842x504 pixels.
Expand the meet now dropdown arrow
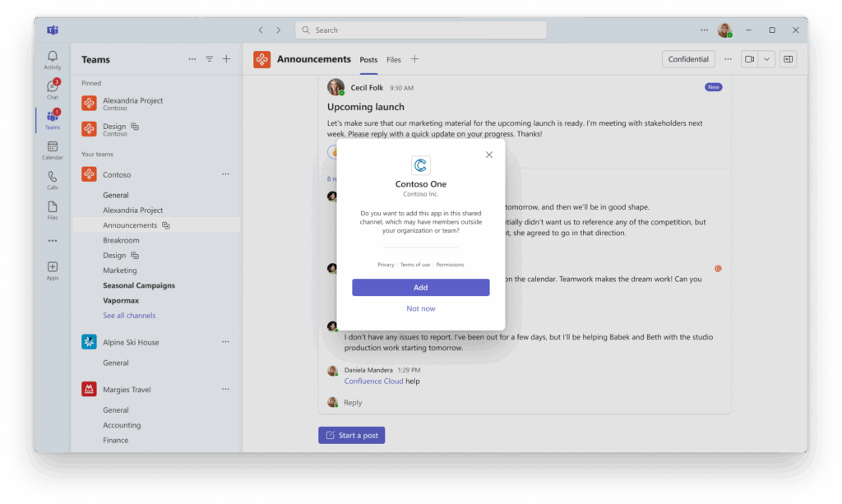766,59
